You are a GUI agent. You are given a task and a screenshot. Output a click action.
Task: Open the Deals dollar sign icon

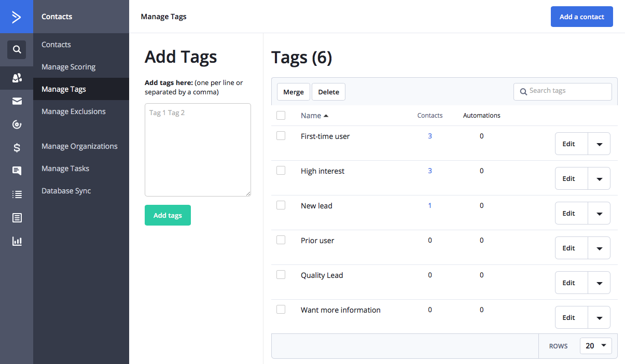(x=17, y=148)
